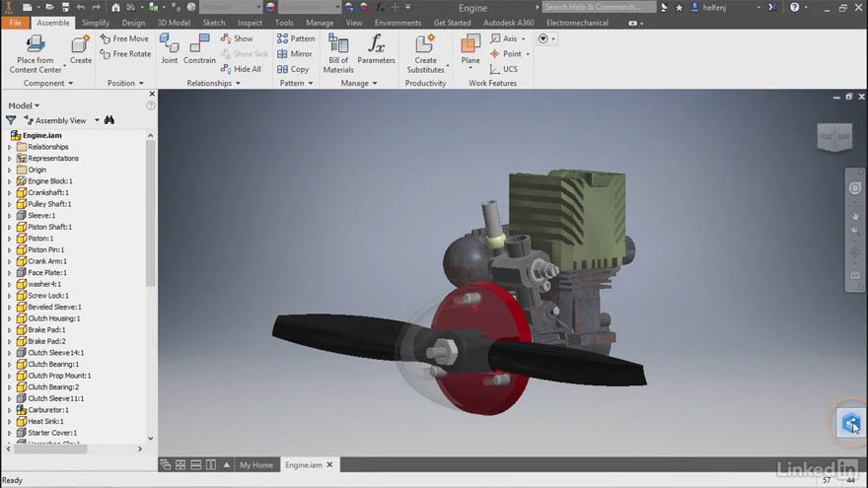
Task: Click the browser vertical scrollbar
Action: (150, 213)
